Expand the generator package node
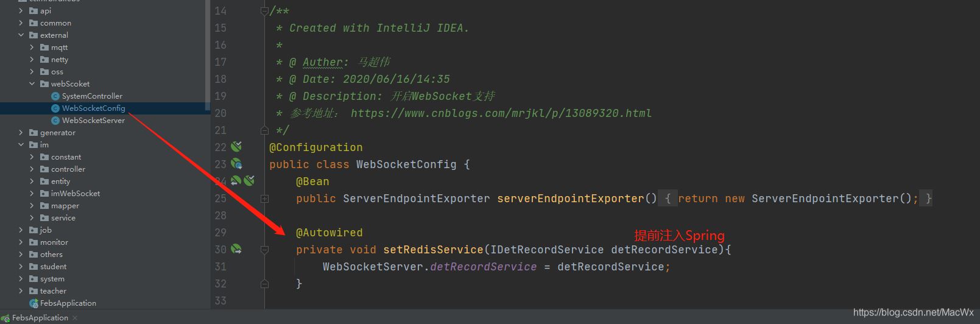 click(x=21, y=133)
